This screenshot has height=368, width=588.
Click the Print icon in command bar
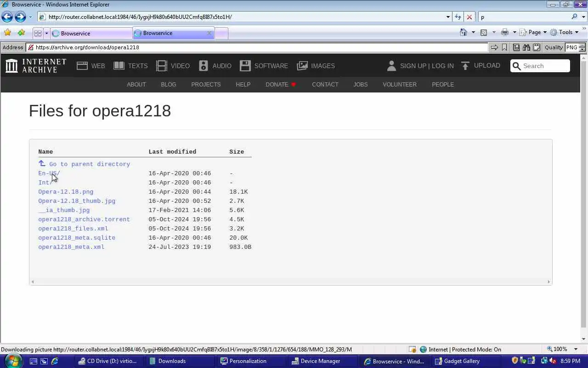pyautogui.click(x=505, y=32)
